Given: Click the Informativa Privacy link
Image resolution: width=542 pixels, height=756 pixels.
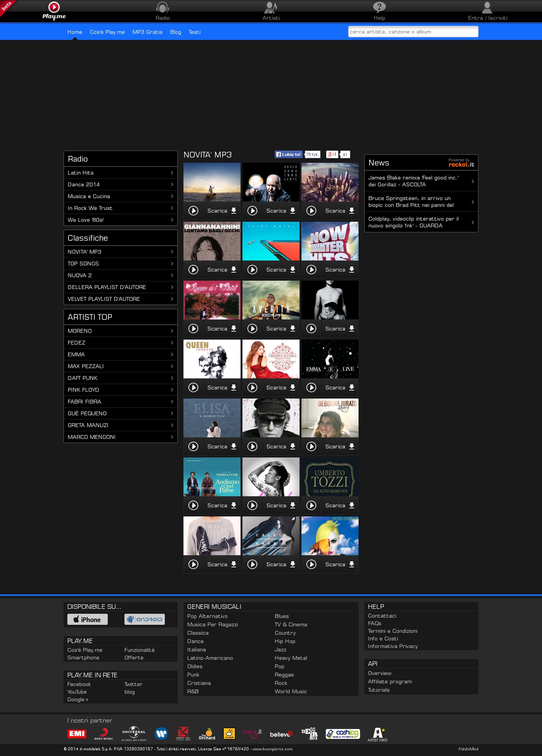Looking at the screenshot, I should click(393, 646).
